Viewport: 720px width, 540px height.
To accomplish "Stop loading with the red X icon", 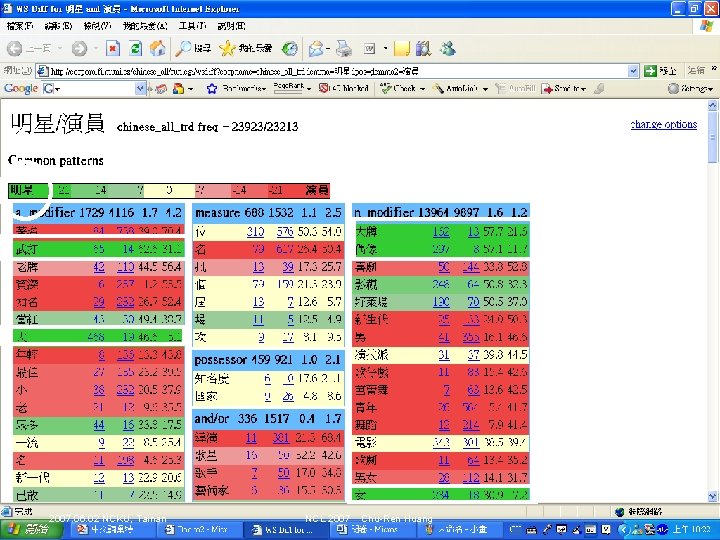I will click(113, 48).
